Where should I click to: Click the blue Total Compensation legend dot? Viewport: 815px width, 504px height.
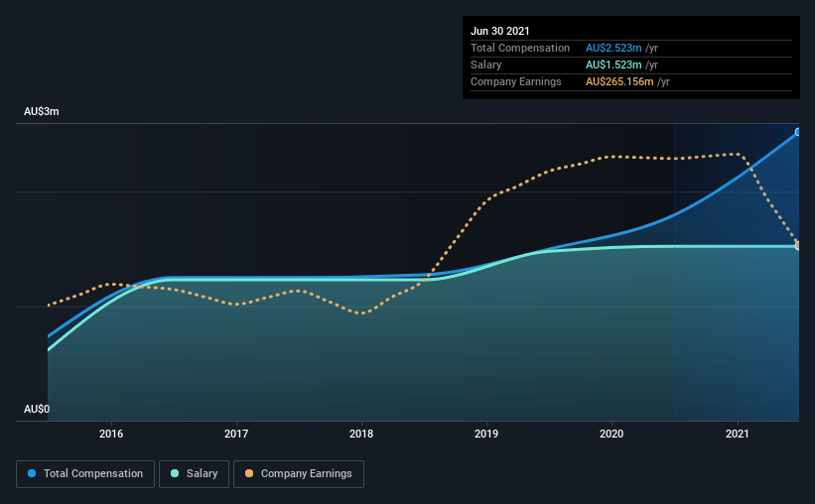pos(32,473)
